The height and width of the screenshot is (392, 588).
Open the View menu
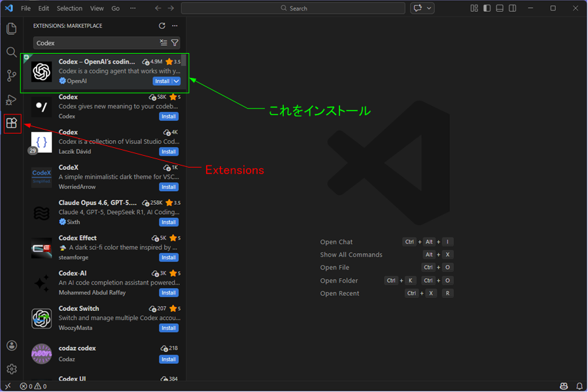(97, 9)
